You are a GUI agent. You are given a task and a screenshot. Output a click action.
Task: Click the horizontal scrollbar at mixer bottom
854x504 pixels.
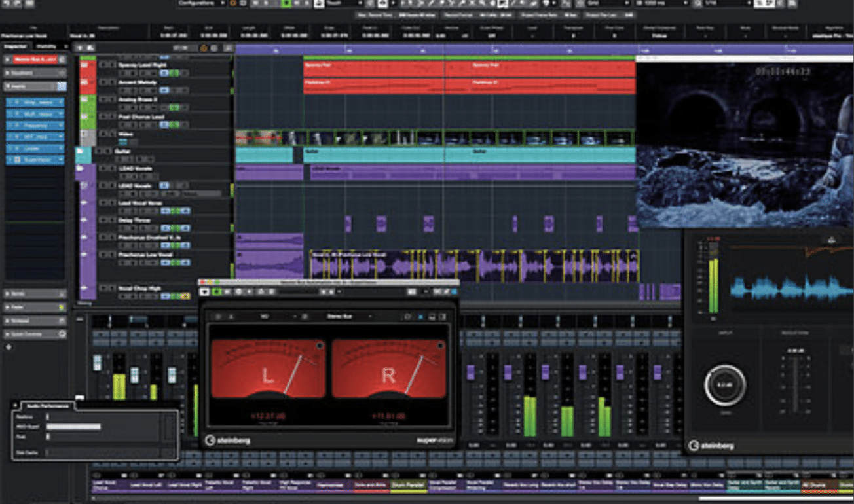[776, 498]
